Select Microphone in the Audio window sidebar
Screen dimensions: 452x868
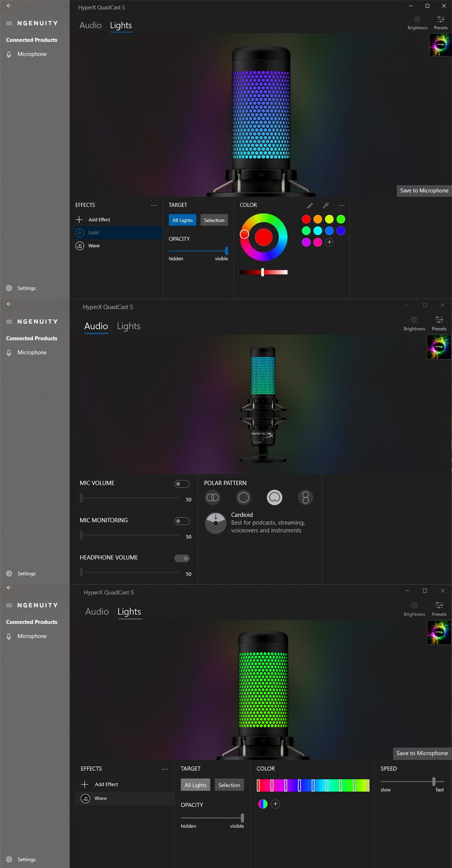click(x=27, y=353)
